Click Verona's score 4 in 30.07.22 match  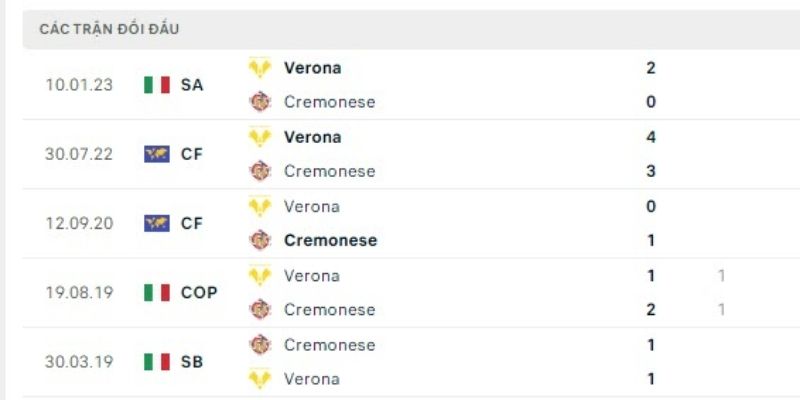click(651, 137)
